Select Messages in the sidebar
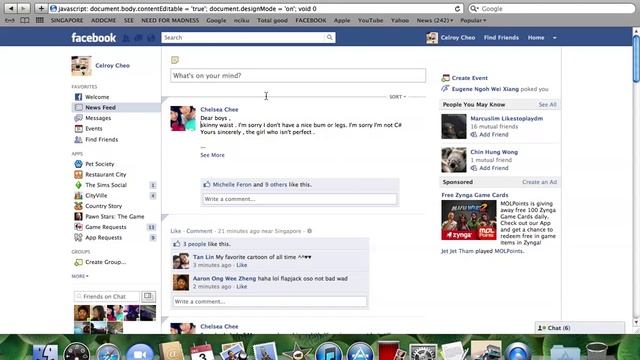 click(x=98, y=118)
